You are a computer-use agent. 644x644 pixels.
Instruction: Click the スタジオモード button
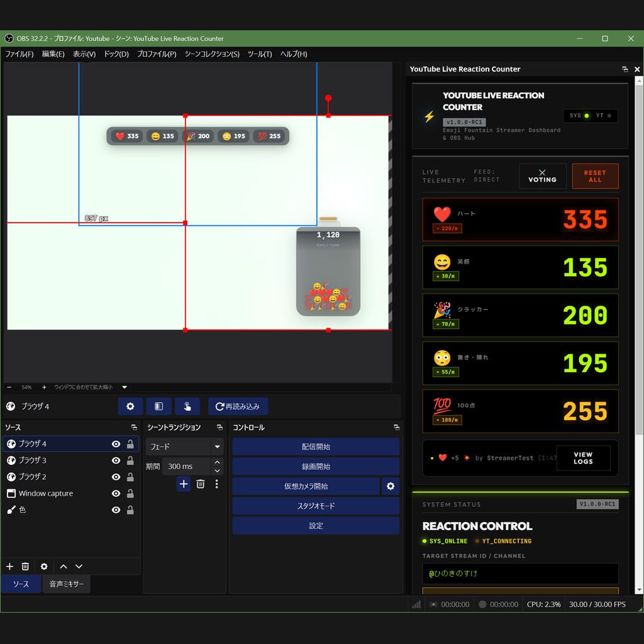[316, 506]
